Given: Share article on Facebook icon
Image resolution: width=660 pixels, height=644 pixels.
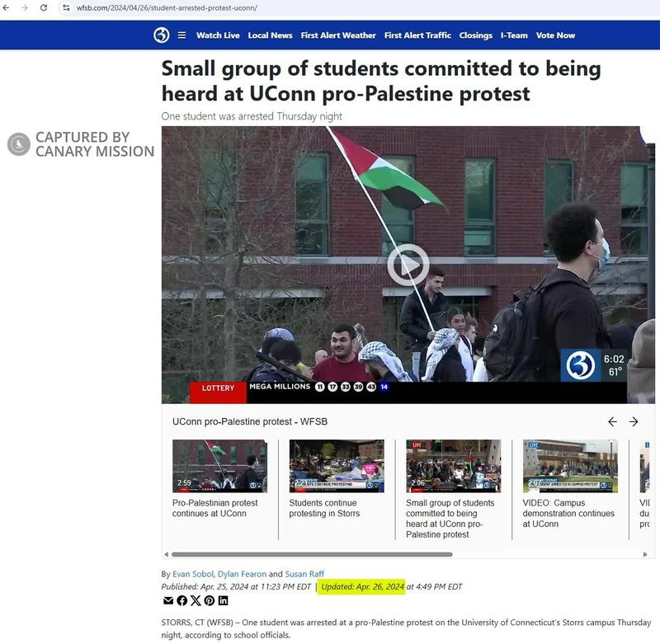Looking at the screenshot, I should click(181, 600).
